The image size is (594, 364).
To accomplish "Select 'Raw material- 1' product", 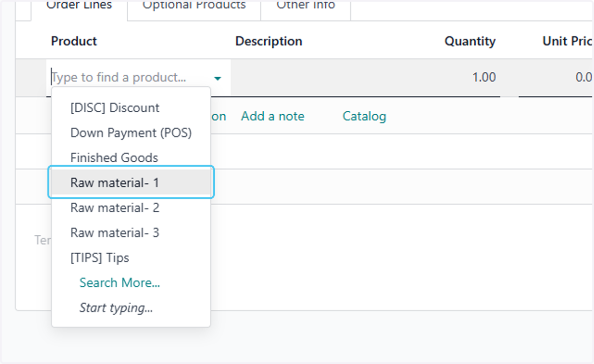I will (131, 182).
